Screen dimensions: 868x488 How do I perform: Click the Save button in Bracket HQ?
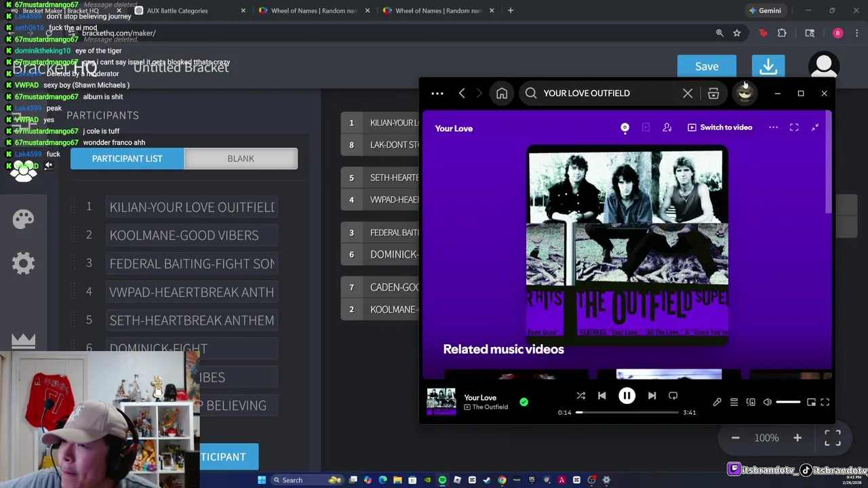[x=707, y=66]
